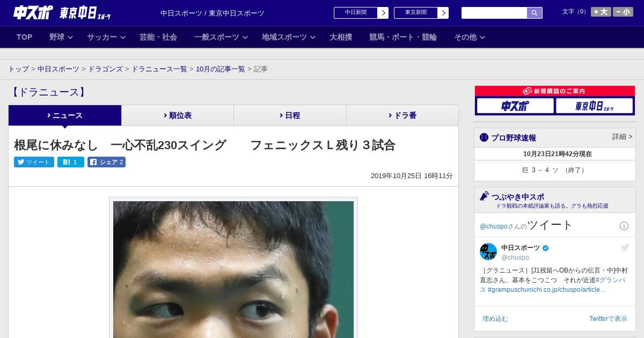The height and width of the screenshot is (338, 644).
Task: Open TOP navigation item
Action: (25, 37)
